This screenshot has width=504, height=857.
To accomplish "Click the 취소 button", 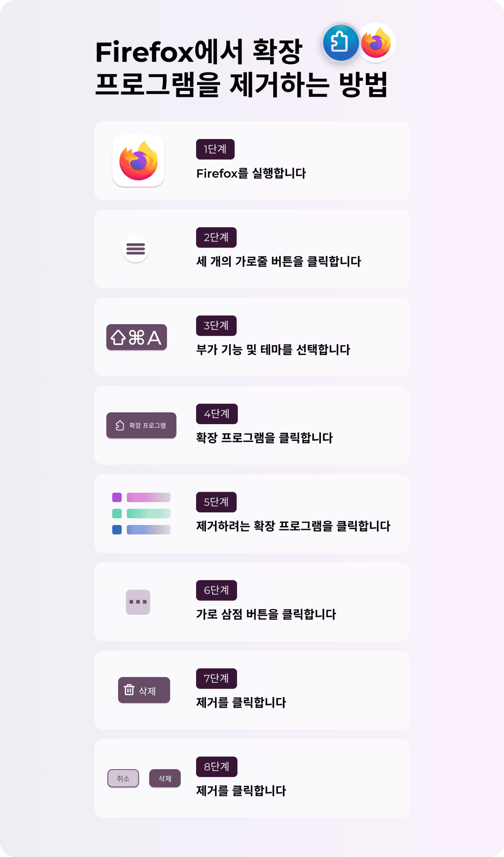I will pos(123,778).
